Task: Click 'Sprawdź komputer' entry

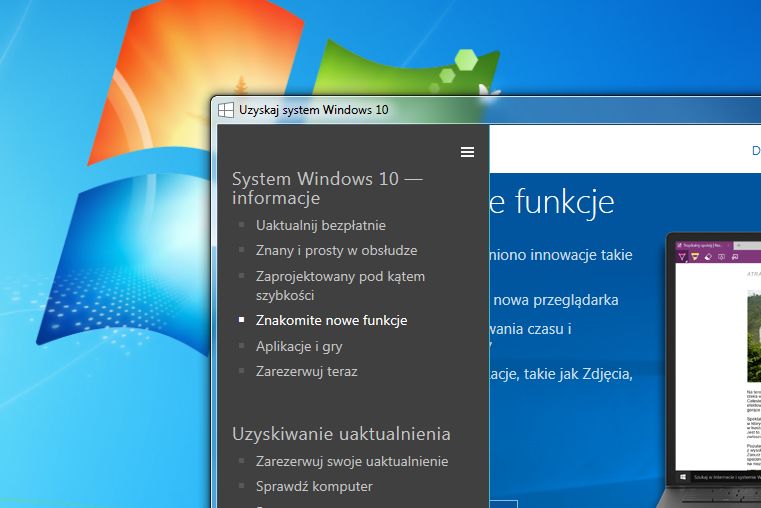Action: click(314, 486)
